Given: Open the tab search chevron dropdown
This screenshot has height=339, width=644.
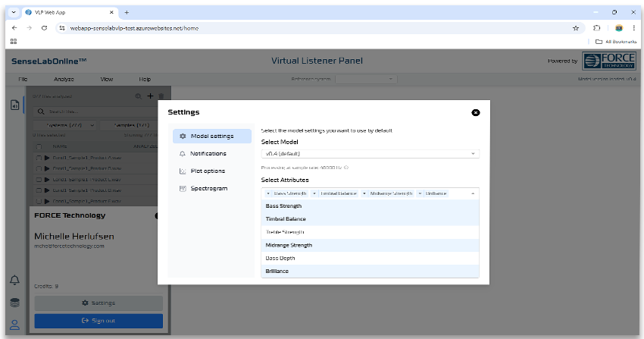Looking at the screenshot, I should [14, 12].
